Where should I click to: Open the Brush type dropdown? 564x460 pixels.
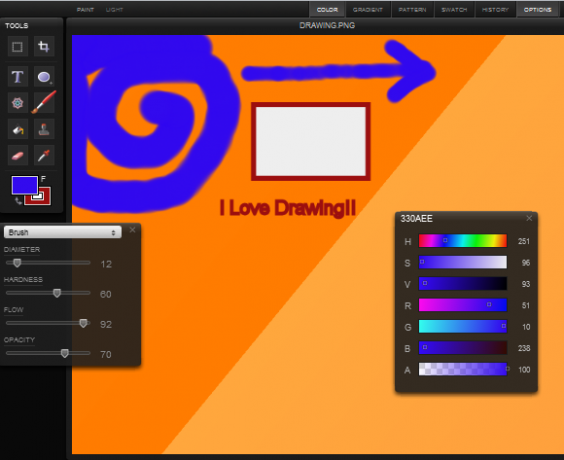[x=63, y=232]
